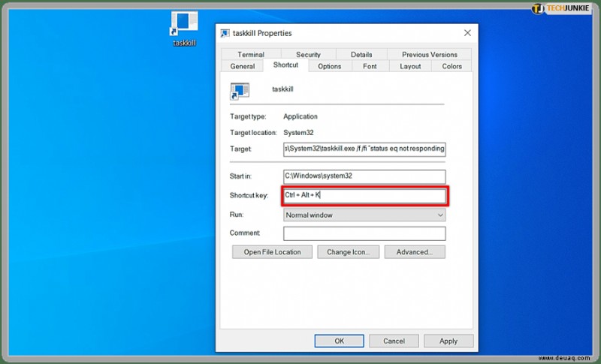
Task: Click the Target path field
Action: point(364,149)
